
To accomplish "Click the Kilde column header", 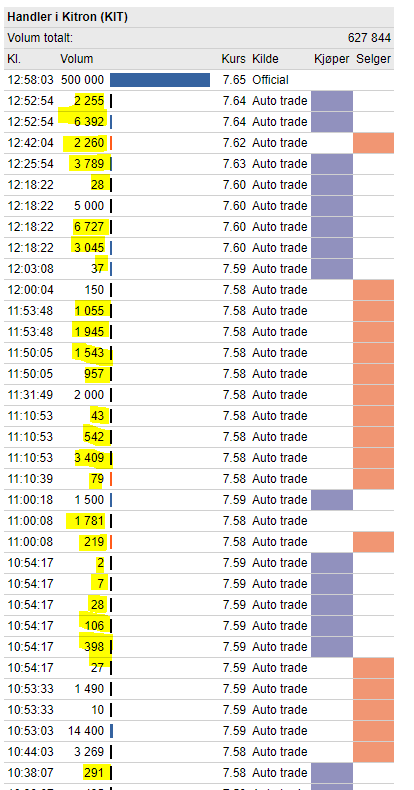I will [x=265, y=59].
